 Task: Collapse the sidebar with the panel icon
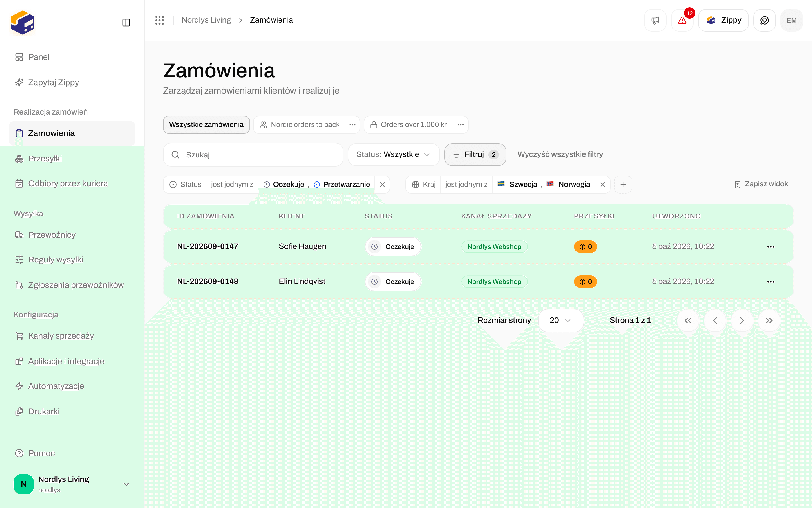click(126, 23)
